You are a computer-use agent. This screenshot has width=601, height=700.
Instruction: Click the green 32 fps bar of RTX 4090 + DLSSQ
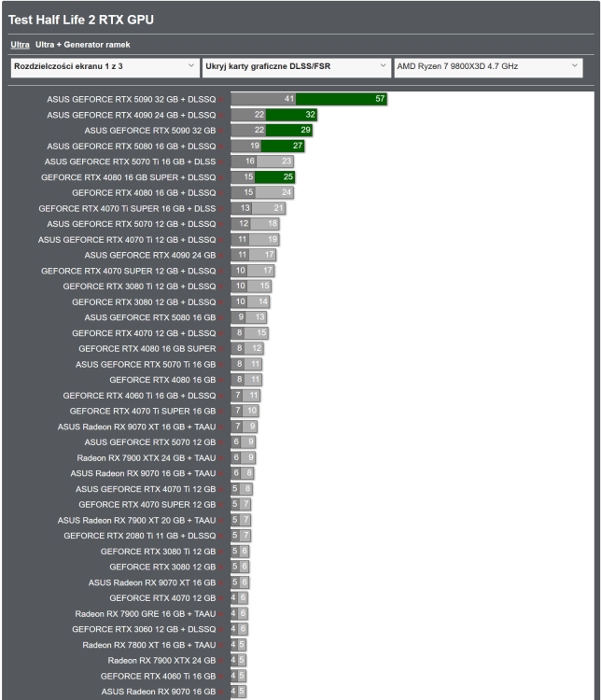(x=291, y=115)
